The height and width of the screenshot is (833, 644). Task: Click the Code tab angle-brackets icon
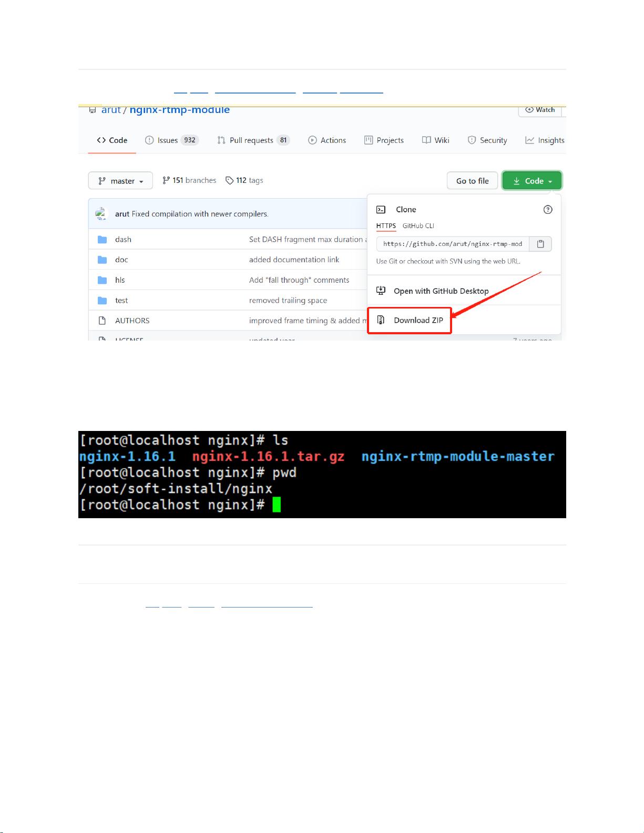click(x=101, y=140)
